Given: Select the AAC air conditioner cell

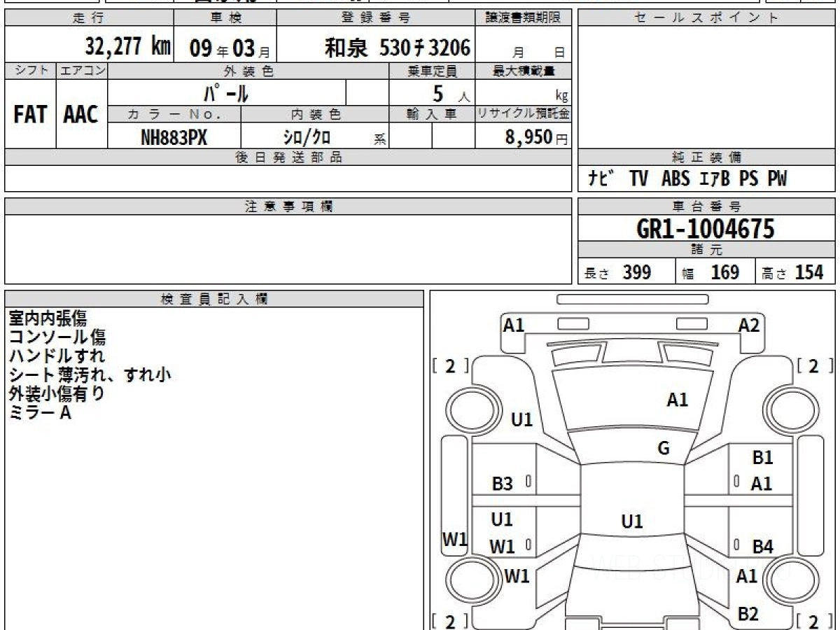Looking at the screenshot, I should [81, 114].
